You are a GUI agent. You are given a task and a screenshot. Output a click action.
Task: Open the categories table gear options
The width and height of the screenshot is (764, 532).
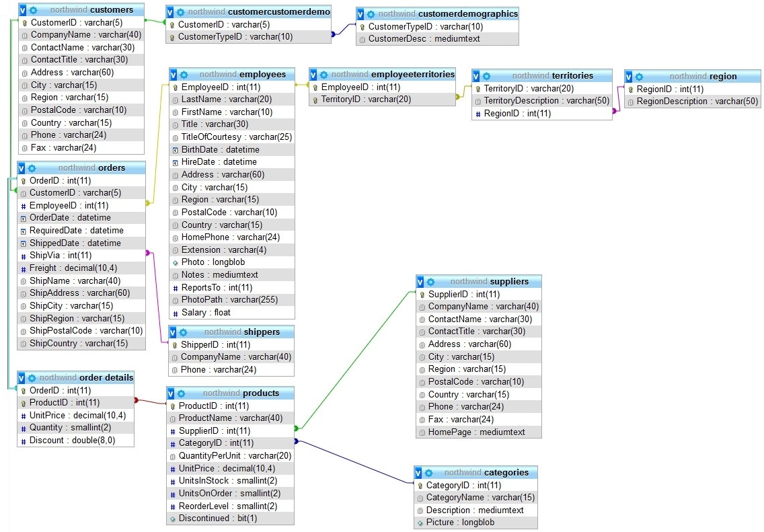(x=429, y=473)
